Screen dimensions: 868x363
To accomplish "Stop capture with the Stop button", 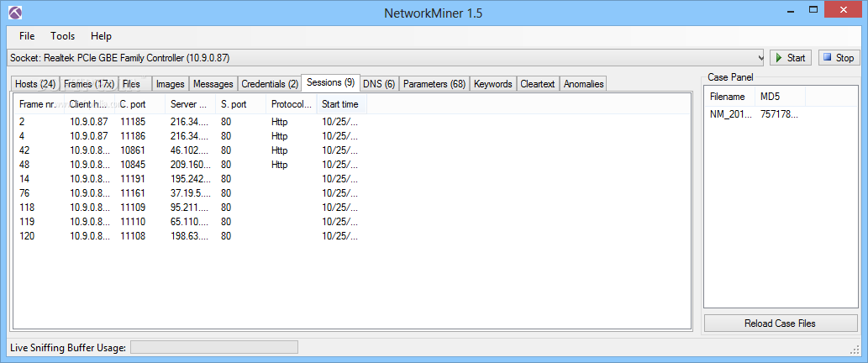I will tap(838, 57).
